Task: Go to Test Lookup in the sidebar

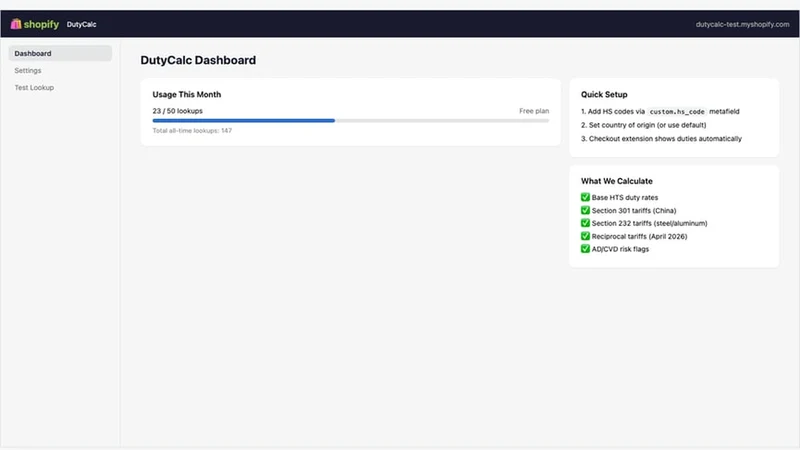Action: [34, 88]
